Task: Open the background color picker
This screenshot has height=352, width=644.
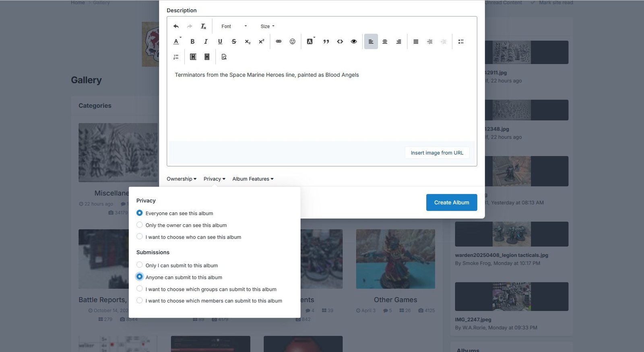Action: point(311,41)
